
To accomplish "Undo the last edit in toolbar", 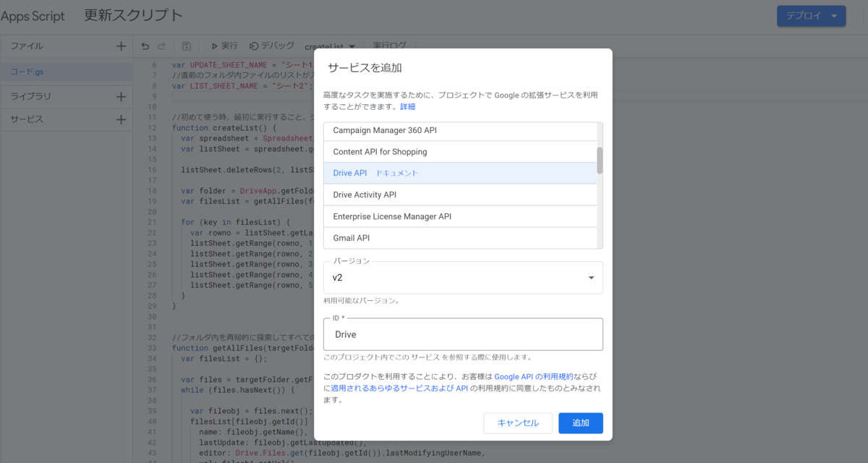I will (x=145, y=46).
